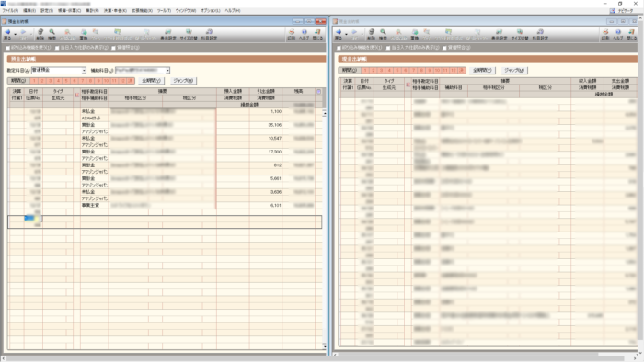Click 全期間 button in 現金出納帳
This screenshot has height=362, width=644.
tap(482, 71)
